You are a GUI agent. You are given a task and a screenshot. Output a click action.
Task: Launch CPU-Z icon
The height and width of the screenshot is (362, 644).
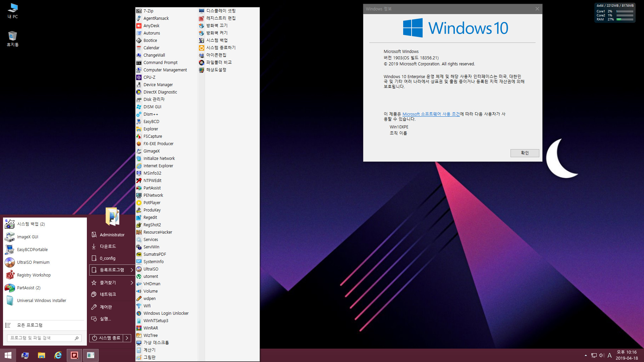(139, 77)
